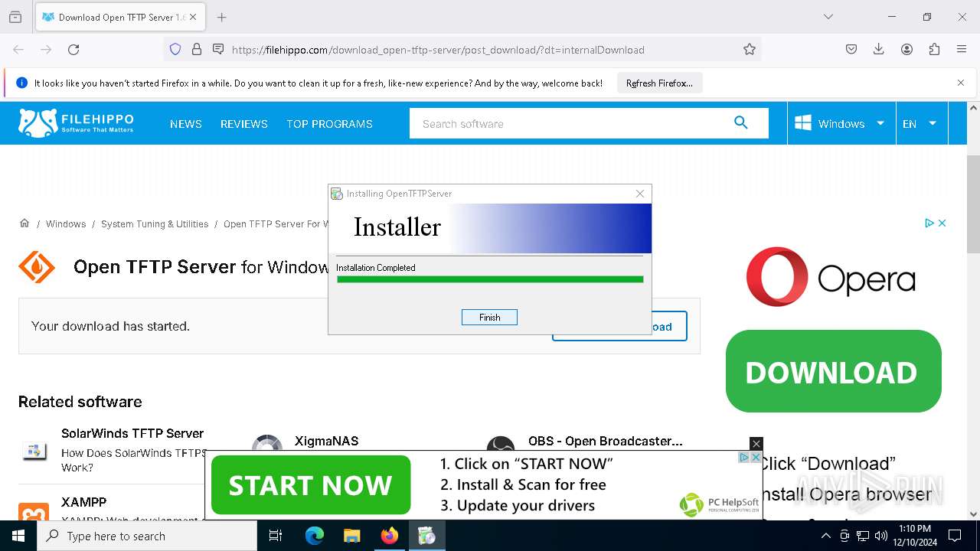Open the Firefox extensions icon
Viewport: 980px width, 551px height.
click(x=934, y=50)
